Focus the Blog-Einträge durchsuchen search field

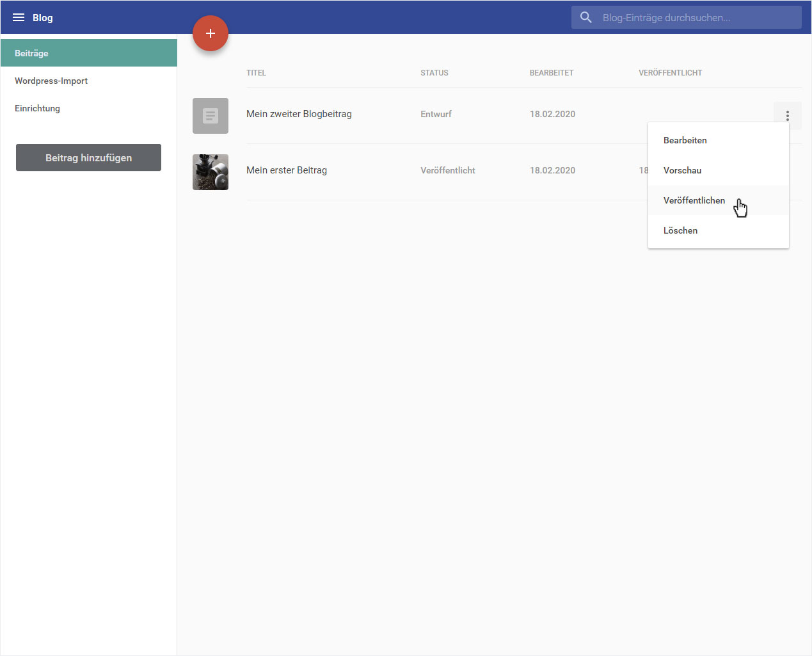coord(686,17)
